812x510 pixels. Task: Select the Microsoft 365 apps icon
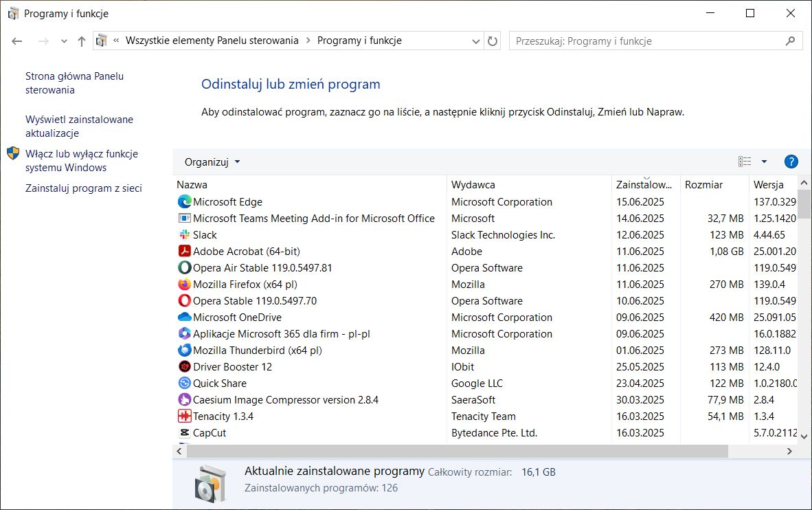click(184, 334)
